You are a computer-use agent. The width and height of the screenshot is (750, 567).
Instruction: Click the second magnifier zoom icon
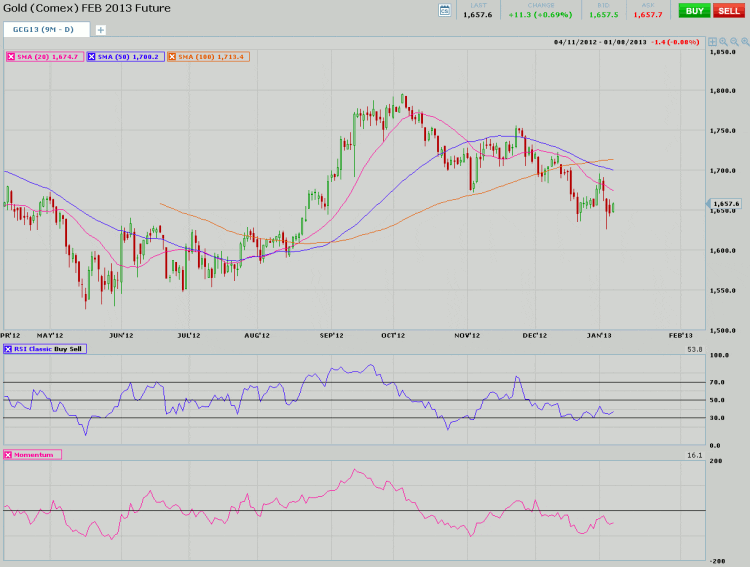736,43
